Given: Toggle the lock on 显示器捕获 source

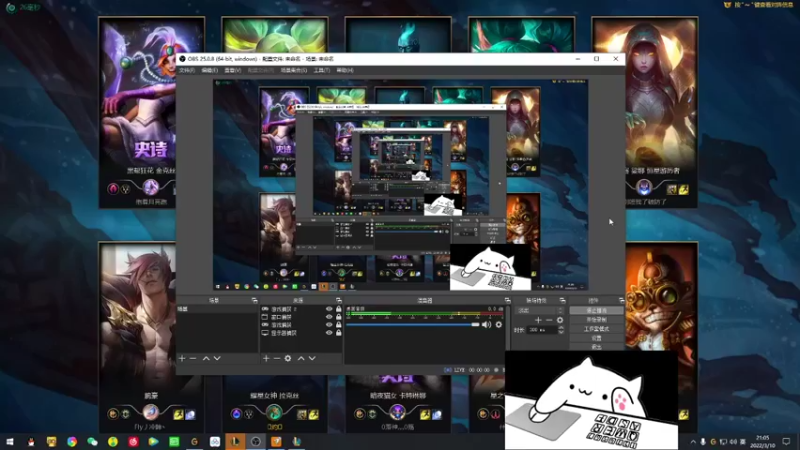Looking at the screenshot, I should pyautogui.click(x=338, y=333).
